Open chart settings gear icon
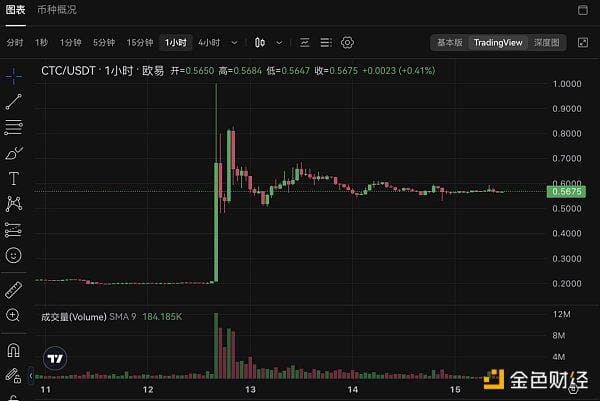Screen dimensions: 600x401 (347, 42)
